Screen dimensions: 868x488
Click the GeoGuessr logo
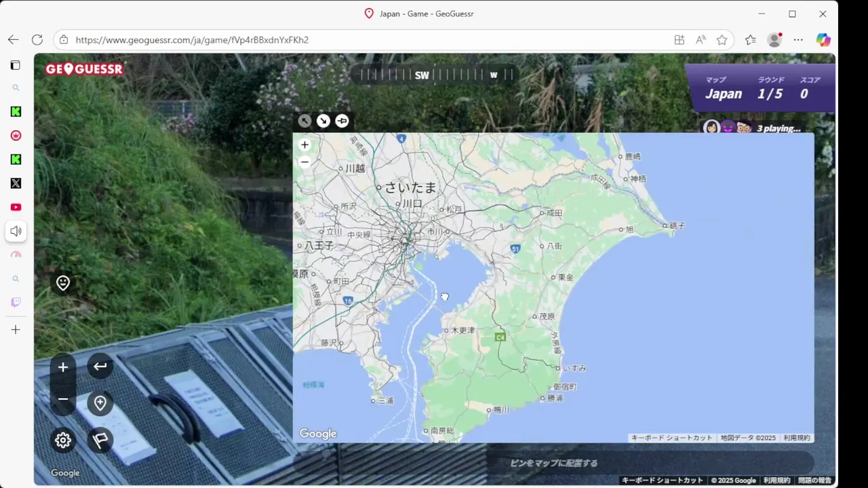coord(84,69)
